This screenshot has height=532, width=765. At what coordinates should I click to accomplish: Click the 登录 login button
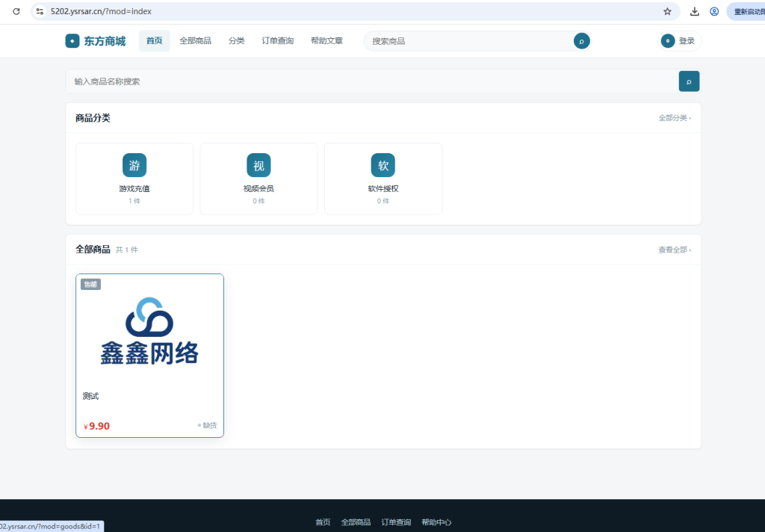click(x=680, y=41)
